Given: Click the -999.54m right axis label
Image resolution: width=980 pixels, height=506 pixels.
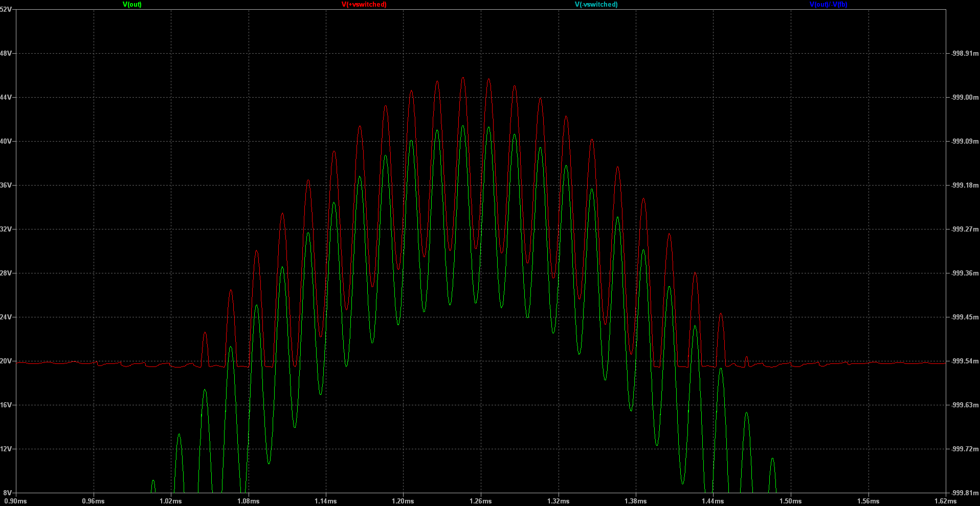Looking at the screenshot, I should [x=964, y=361].
